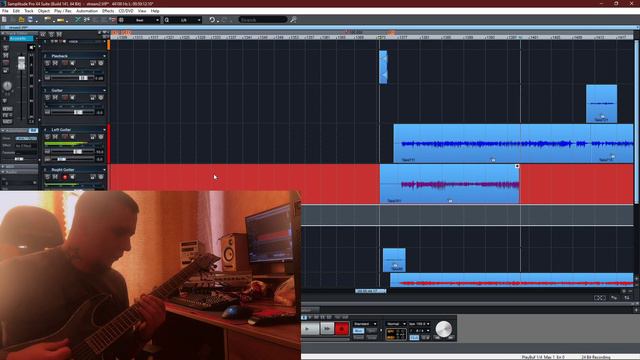Image resolution: width=640 pixels, height=360 pixels.
Task: Open settings gear on Guitar track
Action: click(x=100, y=98)
